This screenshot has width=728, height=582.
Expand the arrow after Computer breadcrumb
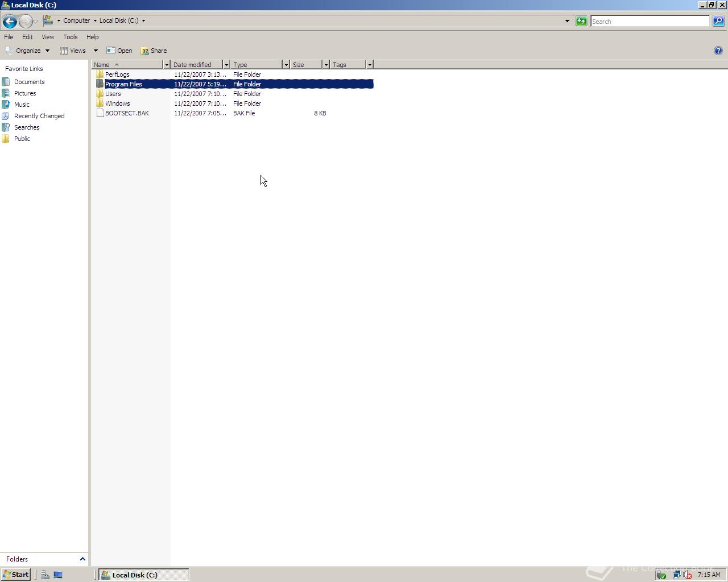[95, 20]
